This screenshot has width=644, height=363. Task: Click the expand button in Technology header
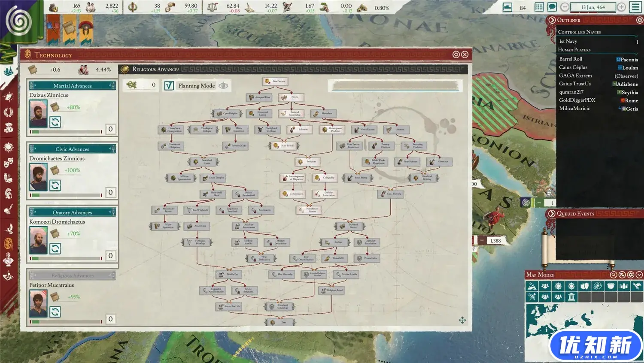[x=456, y=54]
